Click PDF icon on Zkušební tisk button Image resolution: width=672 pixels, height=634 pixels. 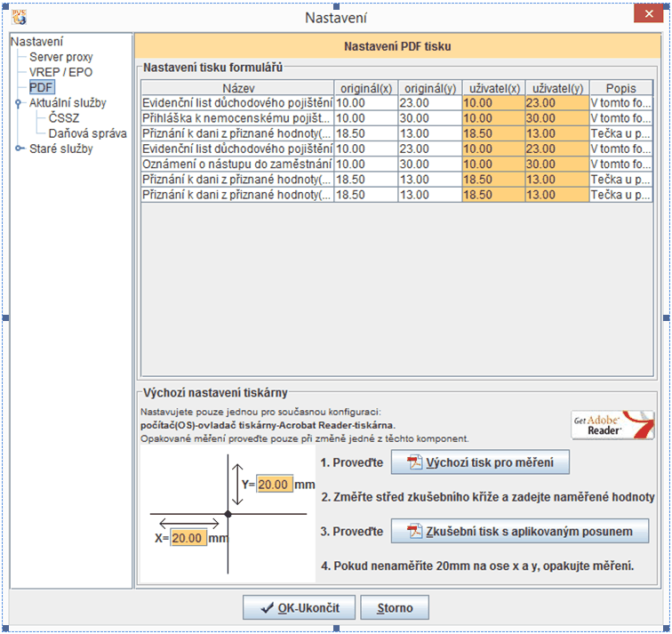pyautogui.click(x=413, y=532)
